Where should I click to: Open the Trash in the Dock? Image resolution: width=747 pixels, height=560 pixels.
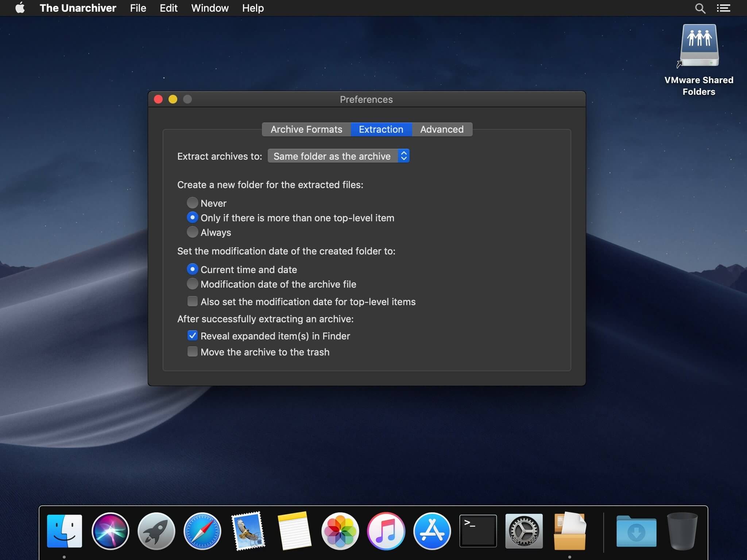(682, 531)
